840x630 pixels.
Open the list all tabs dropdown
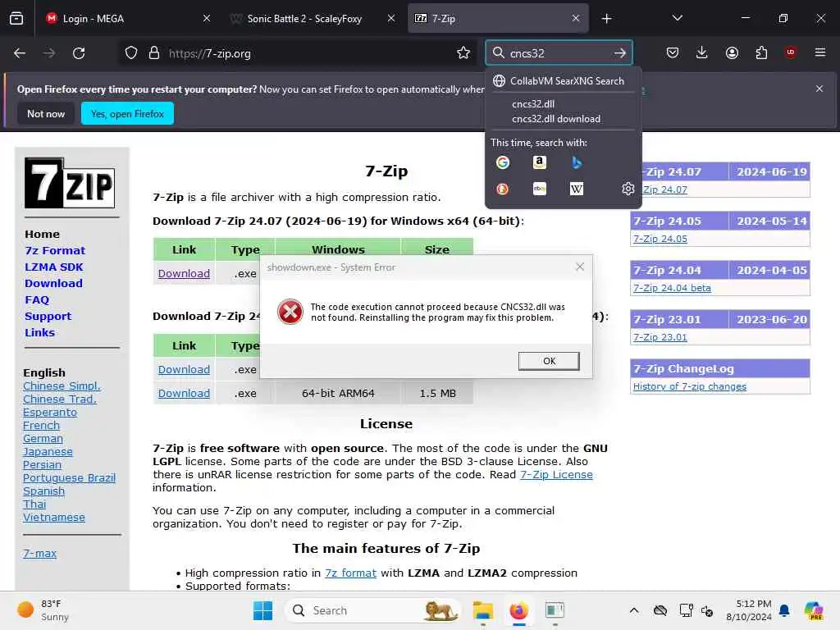pos(677,18)
